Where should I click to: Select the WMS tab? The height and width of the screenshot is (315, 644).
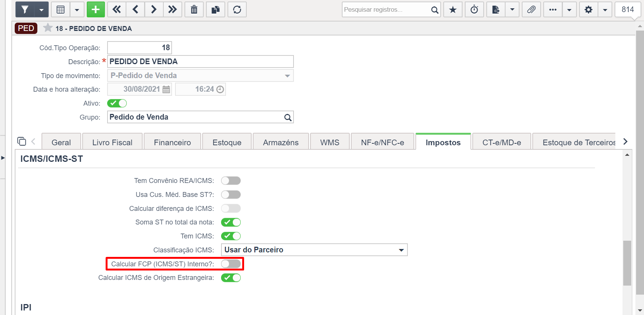330,142
